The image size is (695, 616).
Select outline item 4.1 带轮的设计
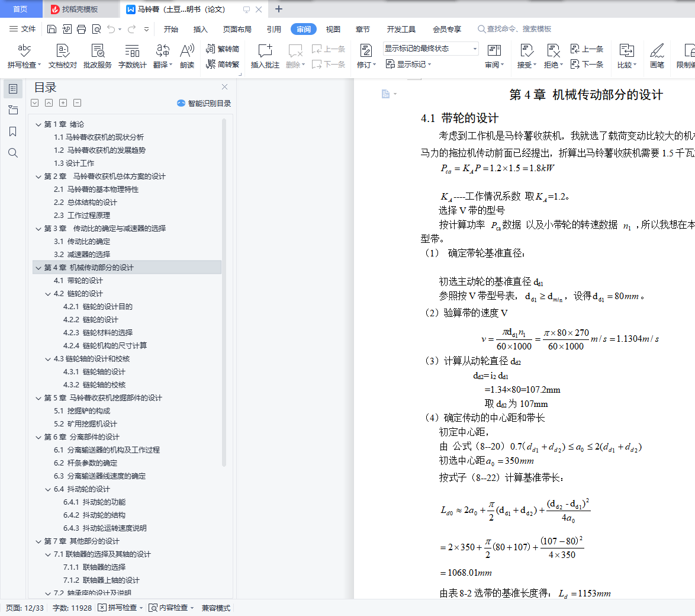[78, 281]
